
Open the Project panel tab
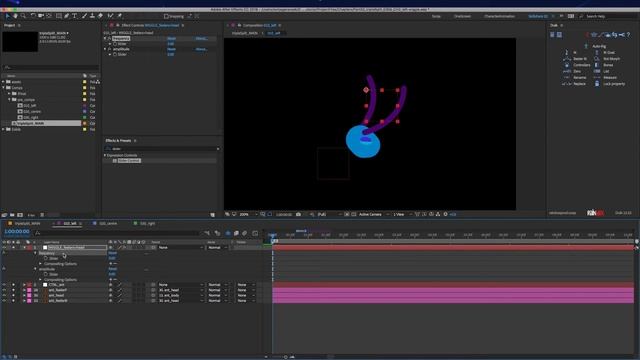coord(9,25)
